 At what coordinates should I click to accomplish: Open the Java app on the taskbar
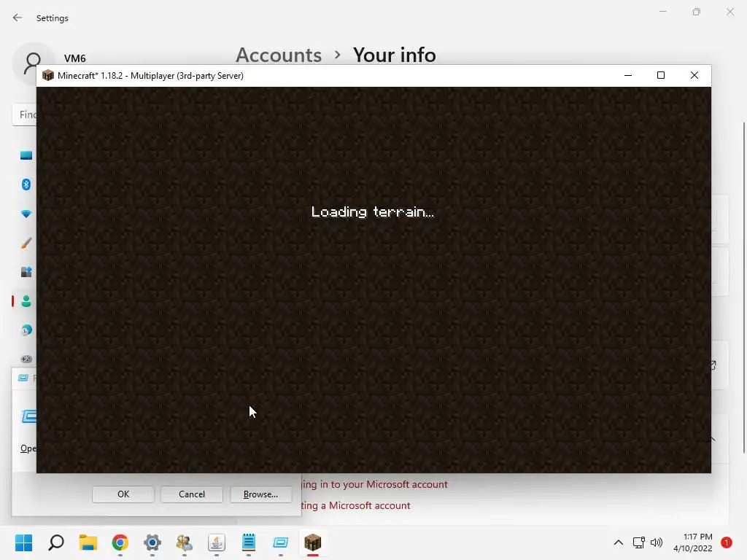(x=216, y=542)
